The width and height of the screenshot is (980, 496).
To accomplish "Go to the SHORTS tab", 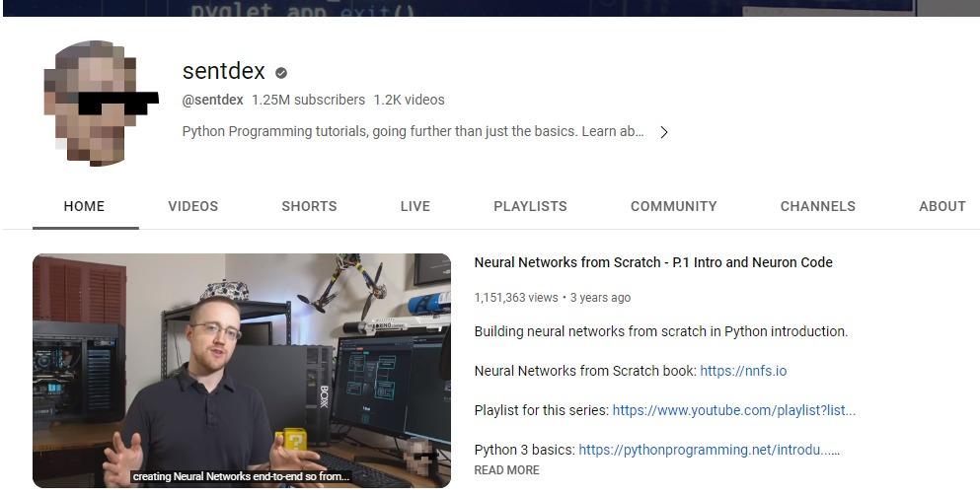I will tap(309, 206).
